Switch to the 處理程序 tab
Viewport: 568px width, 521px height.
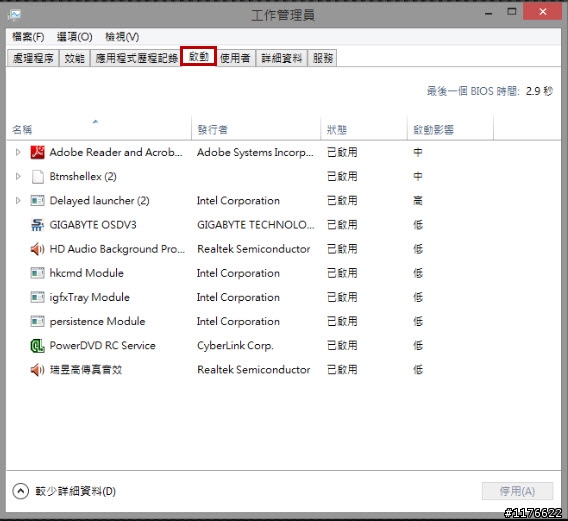coord(33,58)
